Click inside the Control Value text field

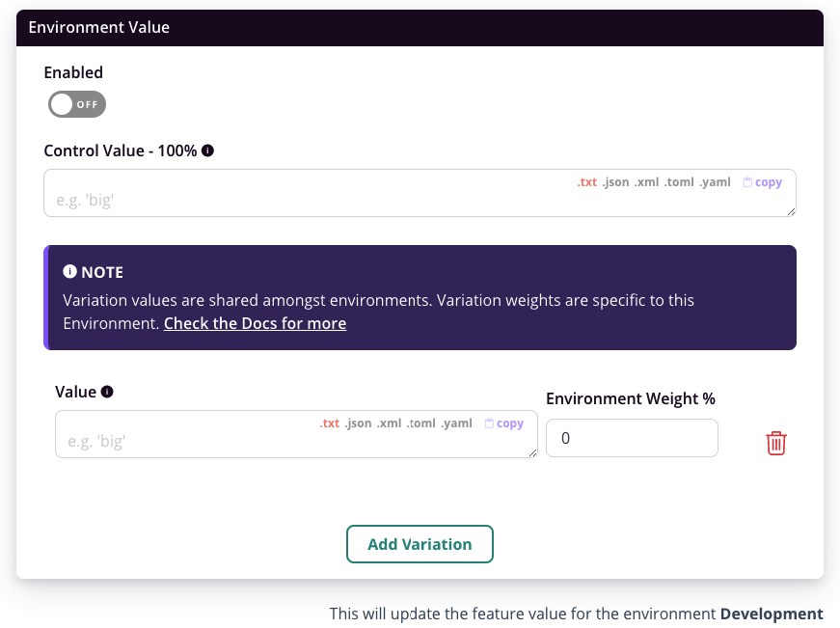click(x=289, y=203)
